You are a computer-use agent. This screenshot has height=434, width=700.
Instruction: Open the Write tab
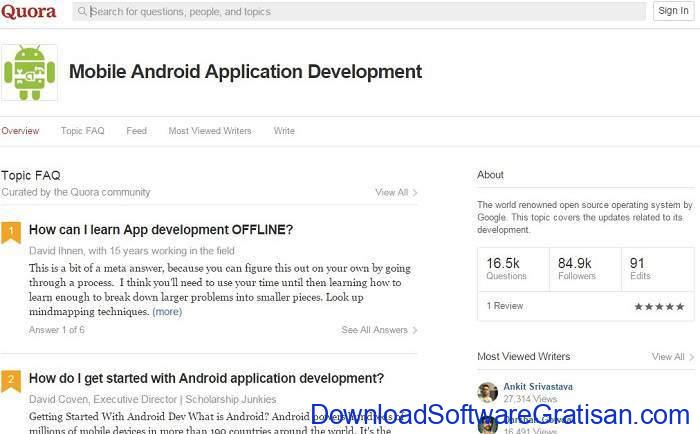click(284, 131)
